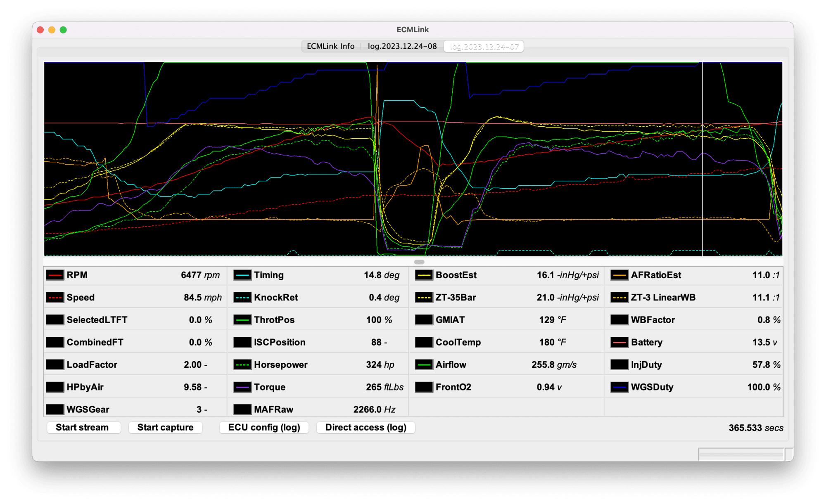Viewport: 826px width, 504px height.
Task: Select the ThrotPos label
Action: pos(274,320)
